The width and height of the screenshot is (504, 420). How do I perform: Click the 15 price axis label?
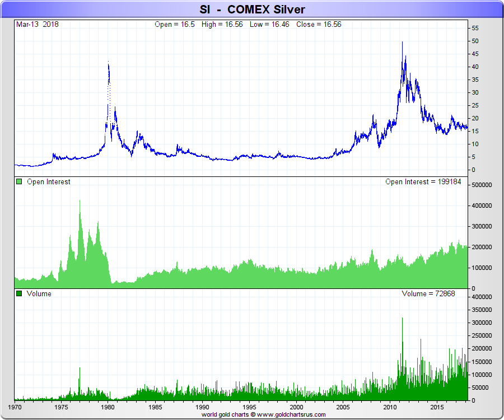pos(475,131)
